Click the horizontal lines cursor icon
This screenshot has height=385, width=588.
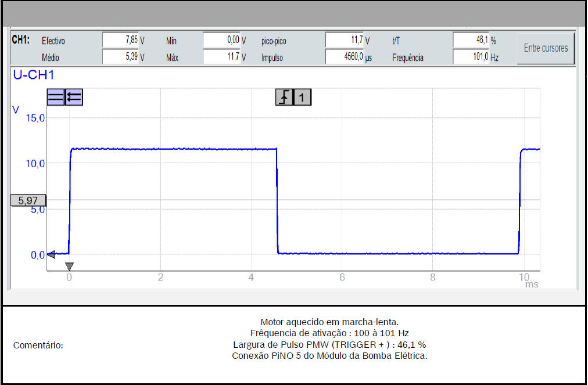point(55,98)
